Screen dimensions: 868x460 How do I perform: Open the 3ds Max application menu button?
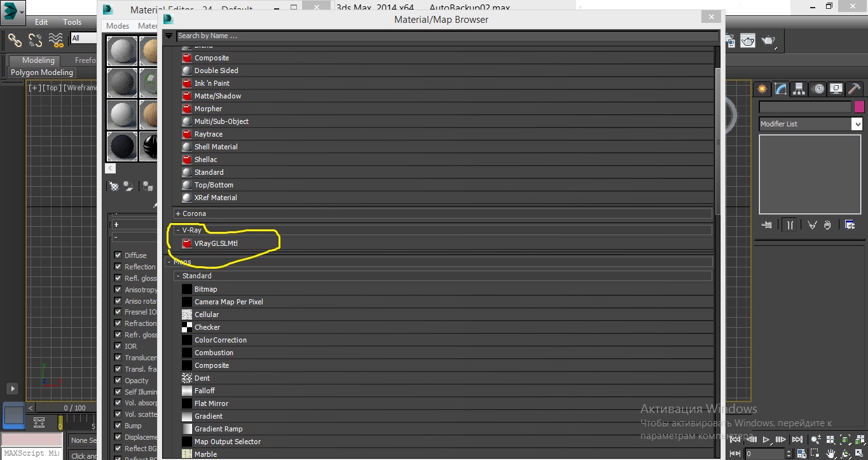[x=13, y=11]
